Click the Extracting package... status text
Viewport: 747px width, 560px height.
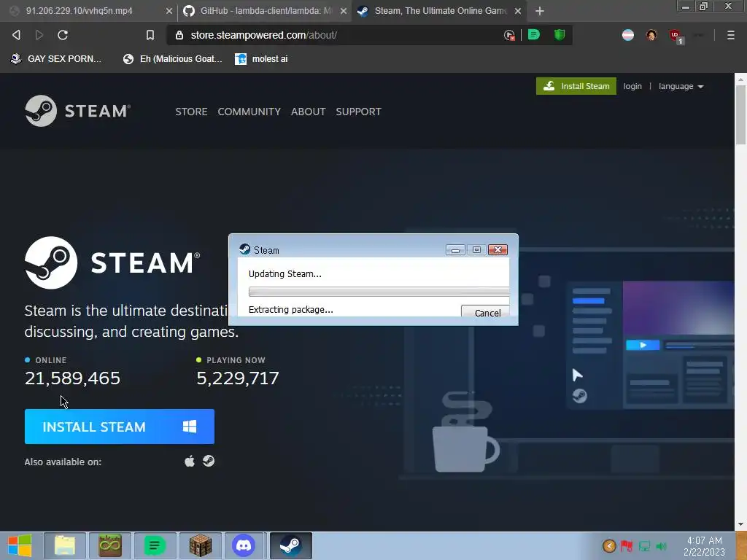tap(290, 309)
